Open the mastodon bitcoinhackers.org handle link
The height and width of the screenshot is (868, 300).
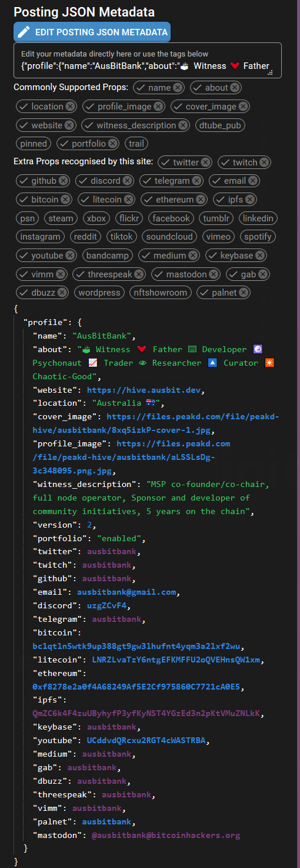(166, 835)
